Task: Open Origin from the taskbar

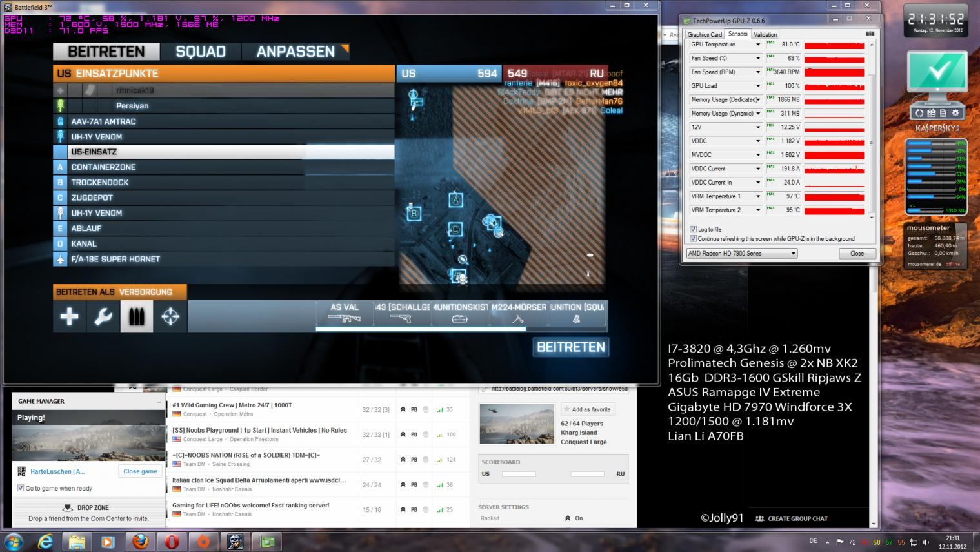Action: 203,541
